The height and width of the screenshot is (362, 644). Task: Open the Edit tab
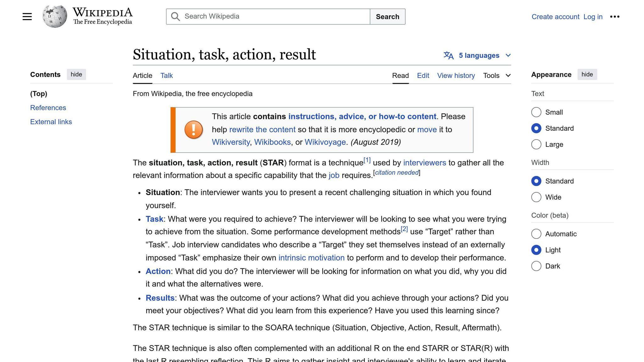[423, 75]
